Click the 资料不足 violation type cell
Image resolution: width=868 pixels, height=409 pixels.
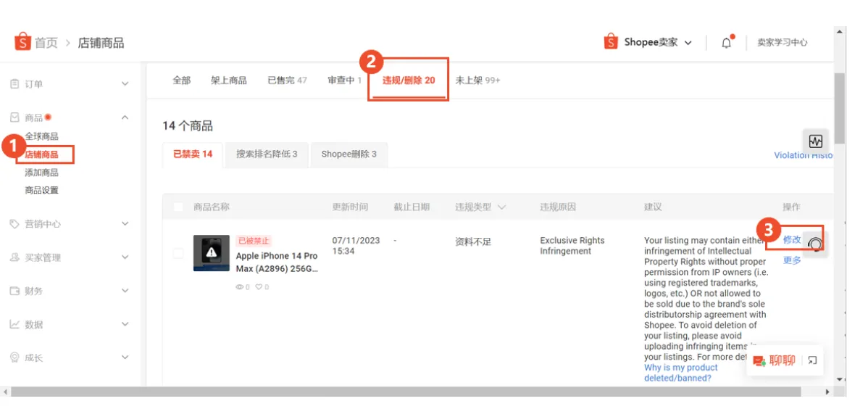pyautogui.click(x=473, y=241)
